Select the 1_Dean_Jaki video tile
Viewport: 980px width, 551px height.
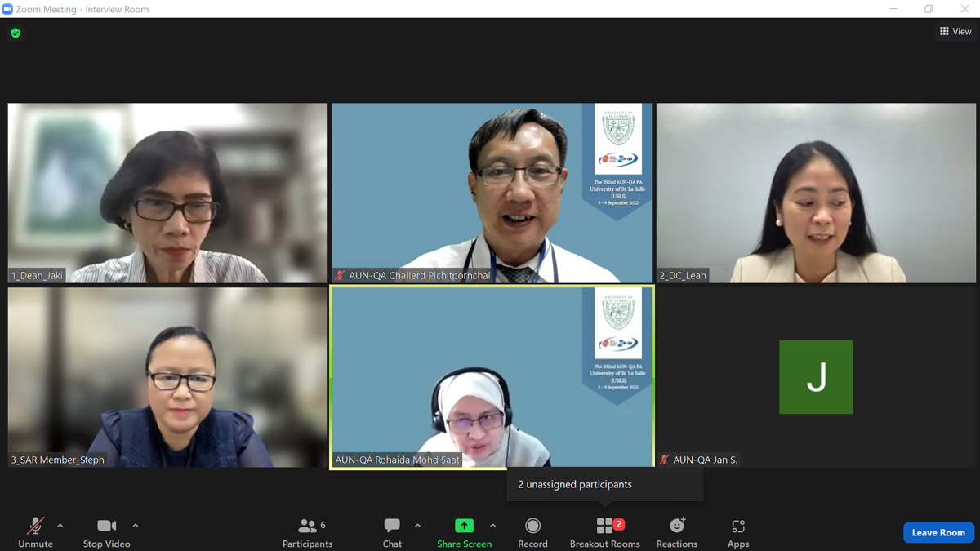(x=167, y=193)
